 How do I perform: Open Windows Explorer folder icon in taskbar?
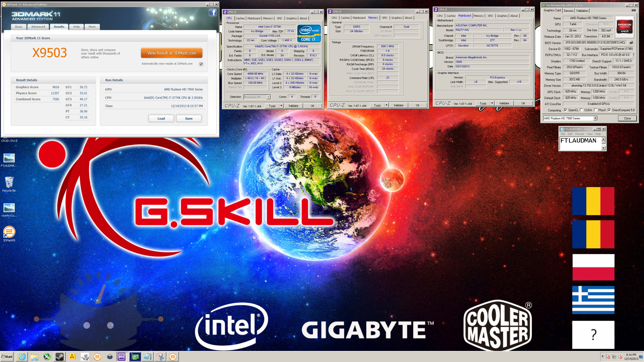(34, 356)
